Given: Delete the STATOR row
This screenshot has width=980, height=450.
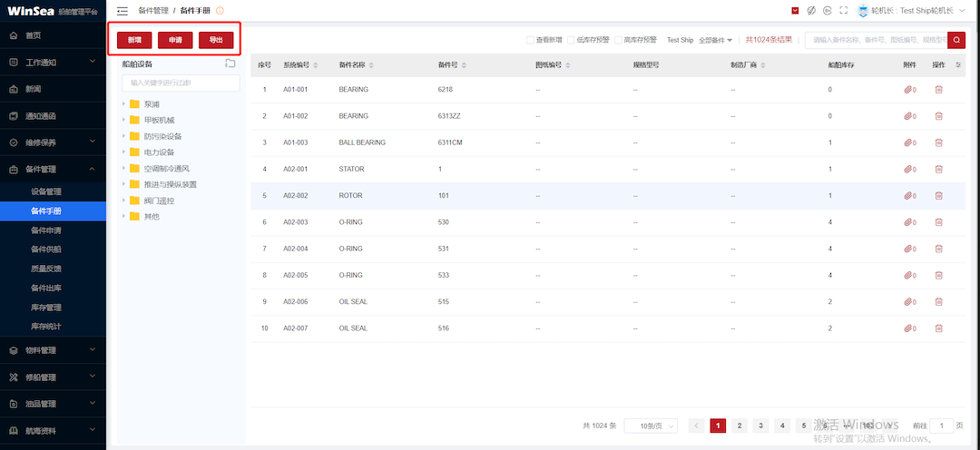Looking at the screenshot, I should pyautogui.click(x=938, y=170).
